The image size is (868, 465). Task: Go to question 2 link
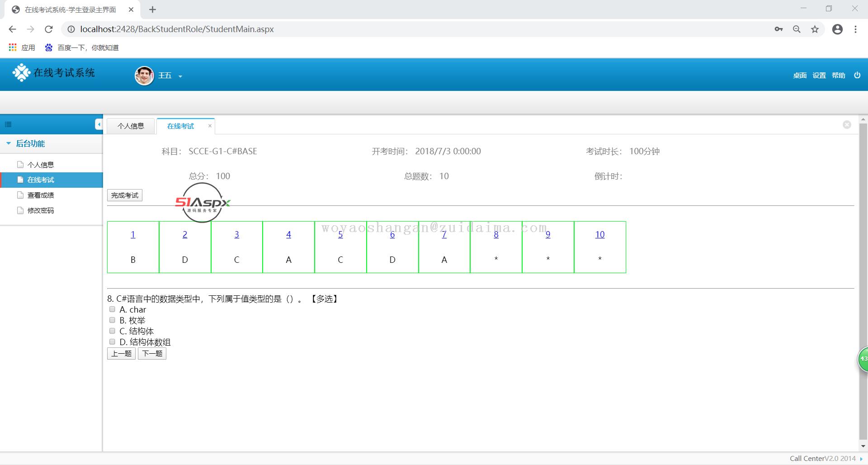coord(185,234)
